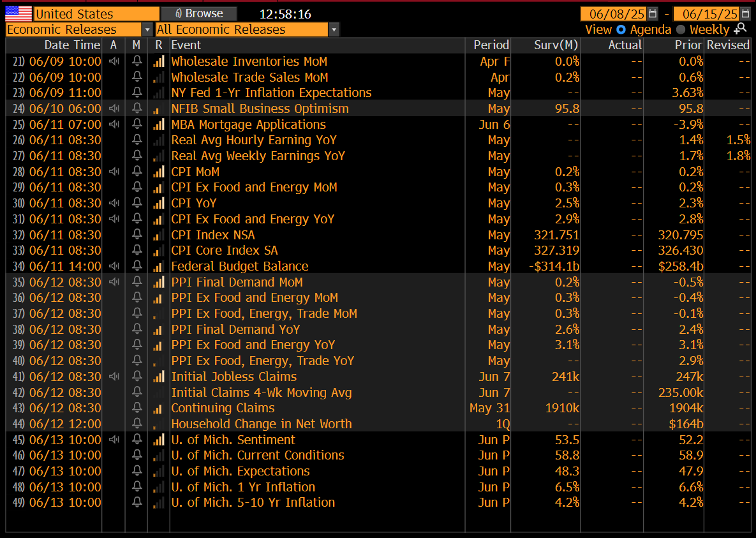
Task: Open the CPI Ex Food and Energy MoM event
Action: pyautogui.click(x=254, y=187)
